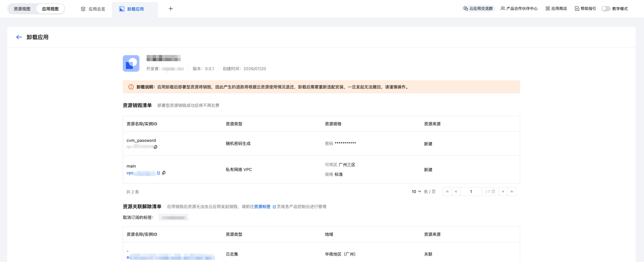Open the 应用商店 link
This screenshot has width=644, height=262.
(x=556, y=9)
